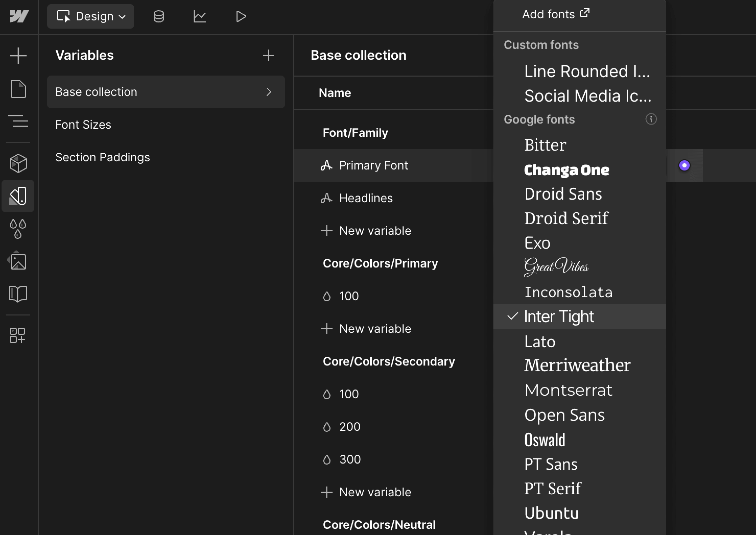Open the Style selectors droplets icon
Viewport: 756px width, 535px height.
[18, 229]
